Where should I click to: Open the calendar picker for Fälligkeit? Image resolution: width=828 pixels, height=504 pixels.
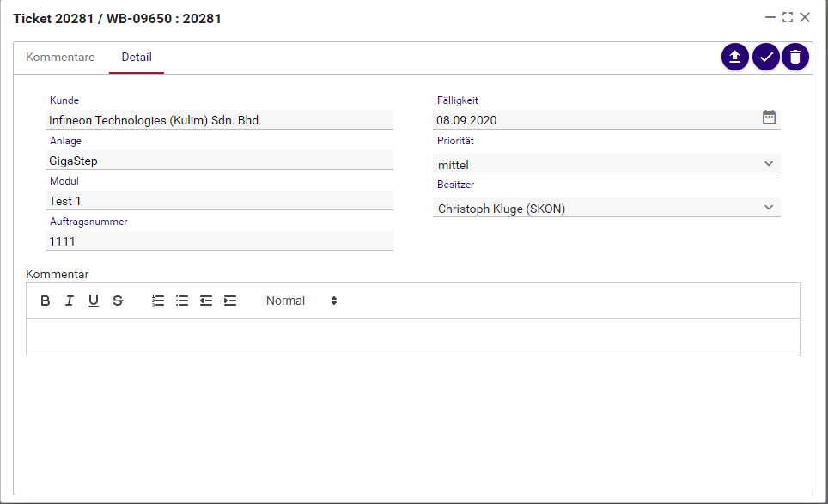(x=769, y=118)
